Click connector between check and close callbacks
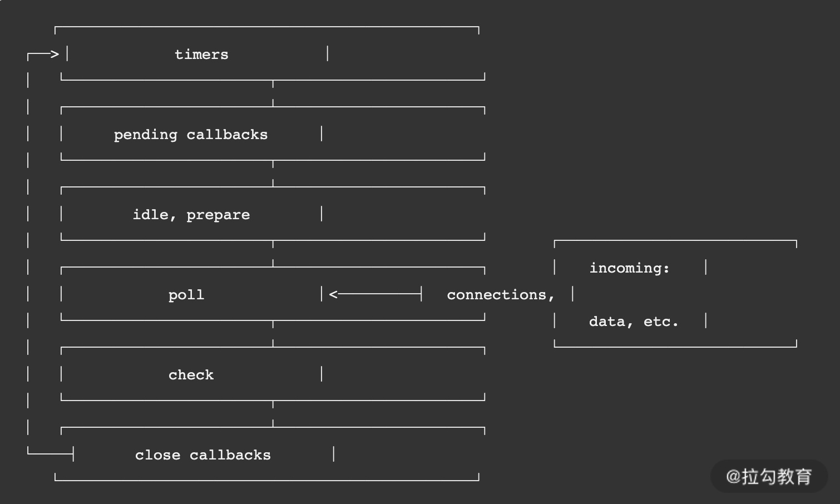 (273, 413)
